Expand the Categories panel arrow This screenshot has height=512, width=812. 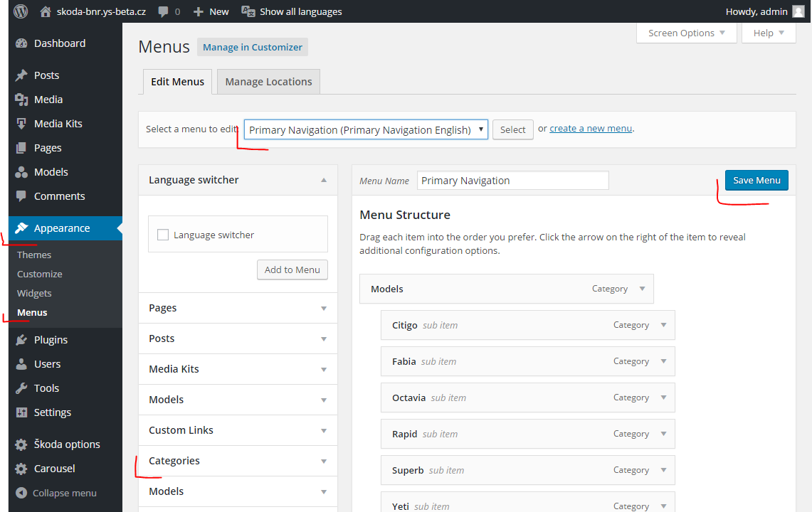(x=324, y=462)
